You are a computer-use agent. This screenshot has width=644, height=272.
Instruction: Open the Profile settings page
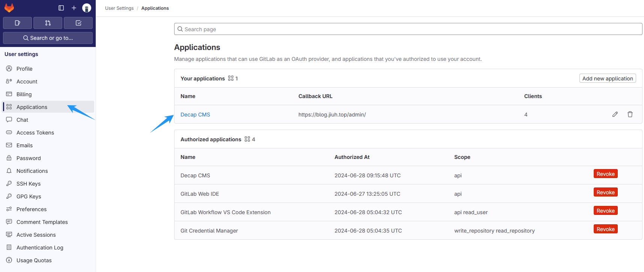tap(24, 69)
